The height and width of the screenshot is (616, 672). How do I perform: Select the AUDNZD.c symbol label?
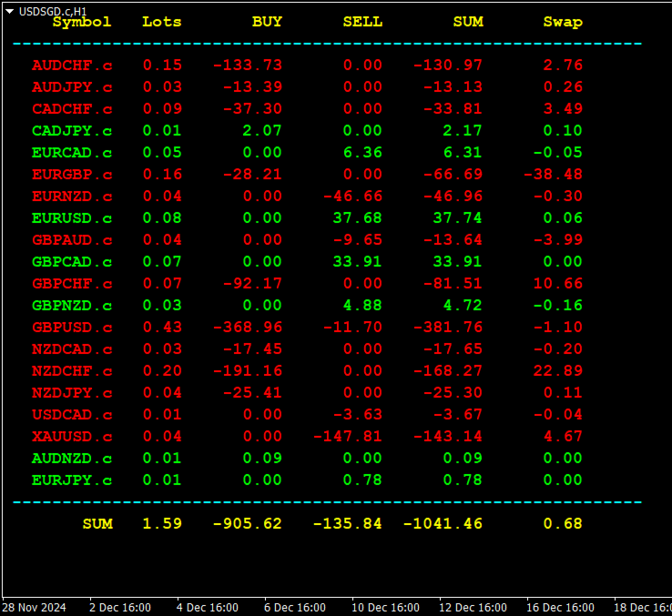click(x=72, y=459)
